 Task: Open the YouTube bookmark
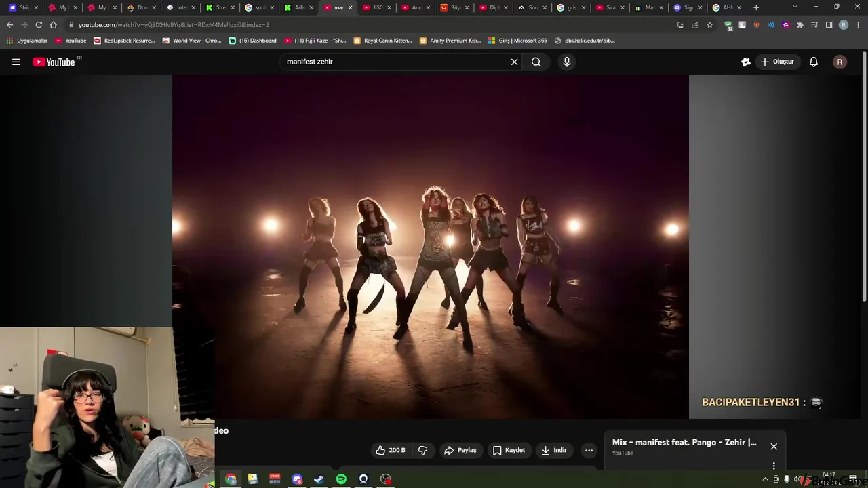pos(71,41)
